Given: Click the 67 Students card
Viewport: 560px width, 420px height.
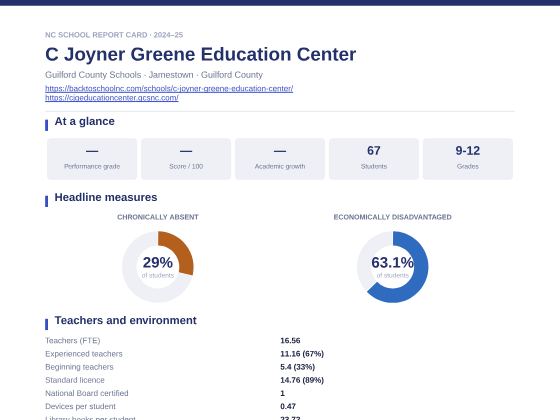Looking at the screenshot, I should click(x=374, y=159).
